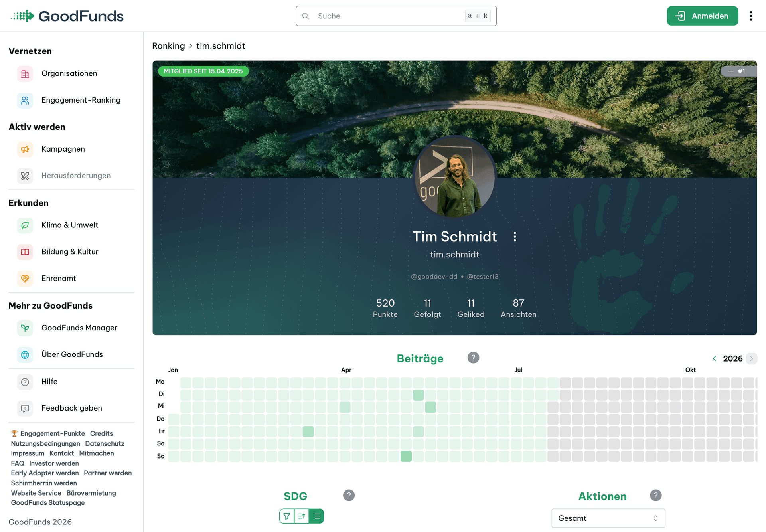
Task: Open the help icon next to SDG
Action: 349,495
